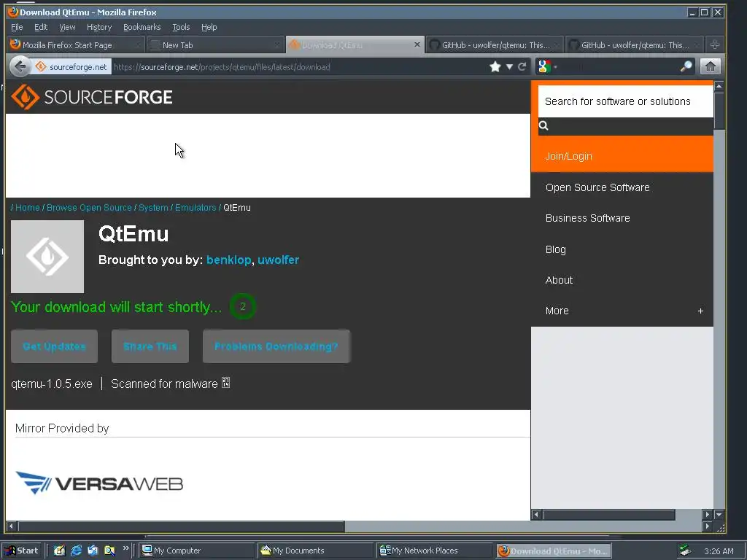
Task: Click the Firefox Google search input box
Action: tap(619, 66)
